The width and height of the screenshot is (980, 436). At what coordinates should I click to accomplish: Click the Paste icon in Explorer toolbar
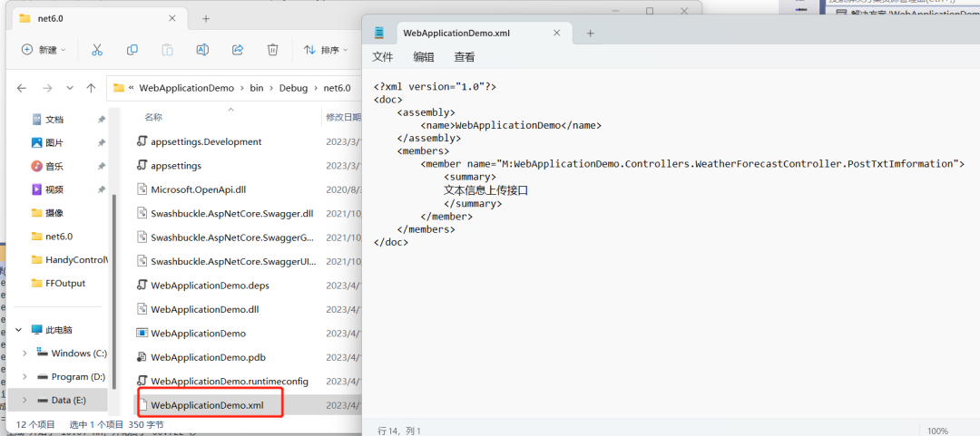168,50
